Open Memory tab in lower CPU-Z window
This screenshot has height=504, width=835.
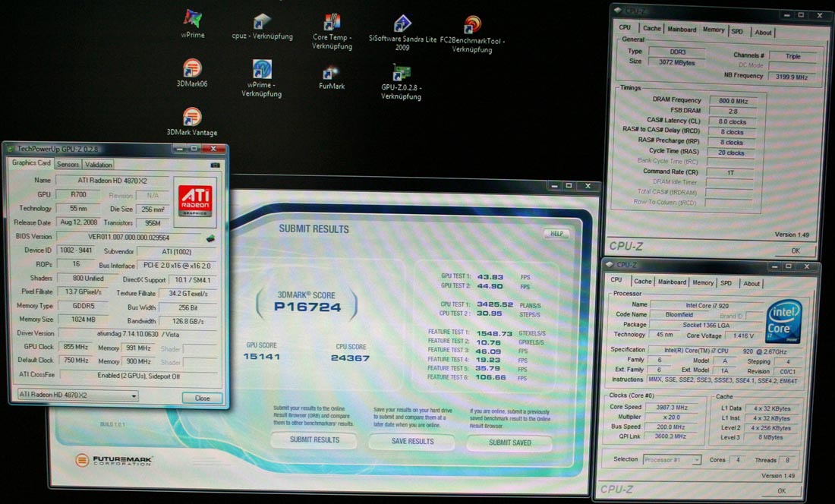click(x=703, y=282)
